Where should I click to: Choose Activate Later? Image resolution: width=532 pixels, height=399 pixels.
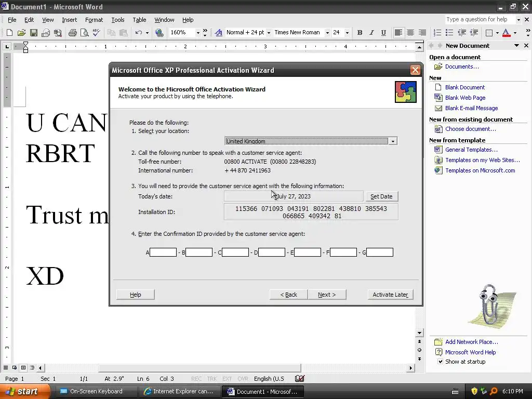click(391, 295)
